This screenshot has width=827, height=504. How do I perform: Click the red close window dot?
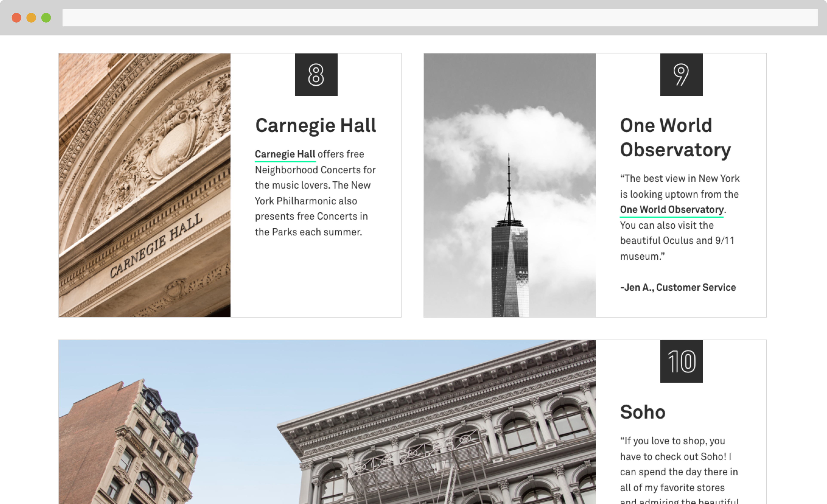pos(17,17)
